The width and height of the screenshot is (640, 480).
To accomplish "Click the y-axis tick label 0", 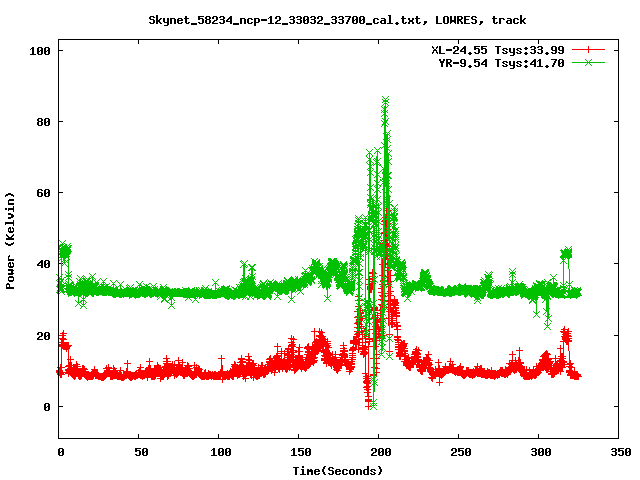I will tap(47, 407).
